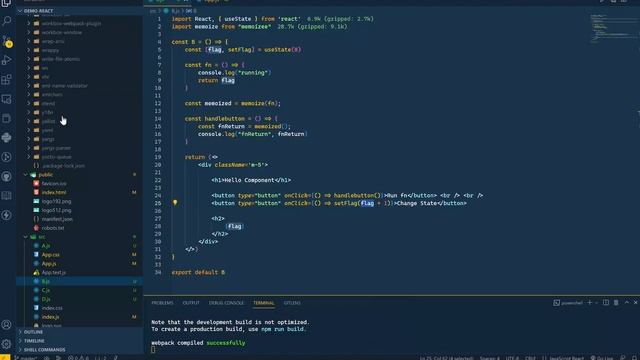
Task: Open the Accounts icon
Action: click(x=7, y=325)
